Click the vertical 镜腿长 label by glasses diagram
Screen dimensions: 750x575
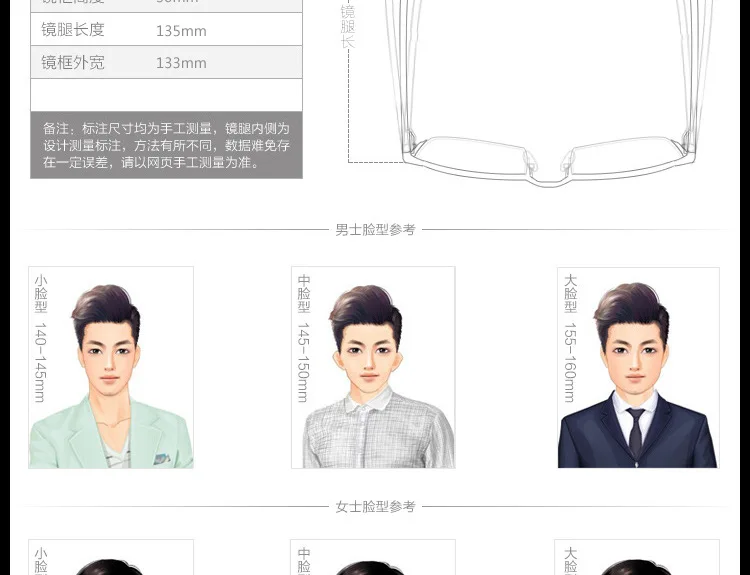348,25
